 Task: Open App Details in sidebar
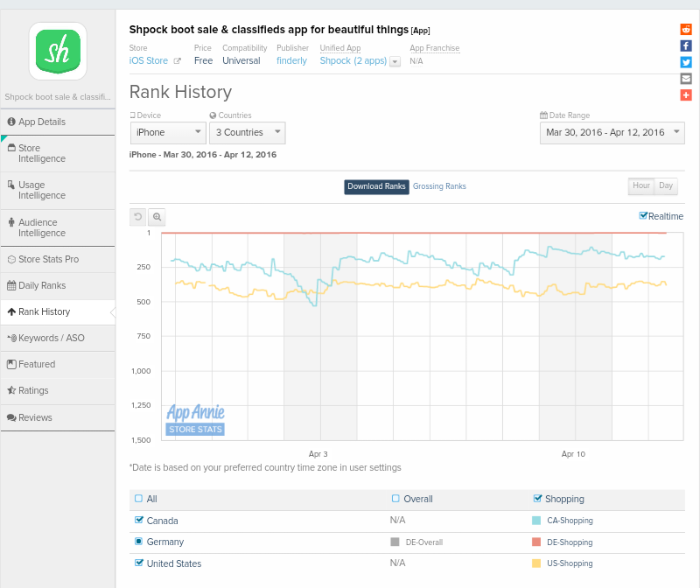tap(58, 122)
